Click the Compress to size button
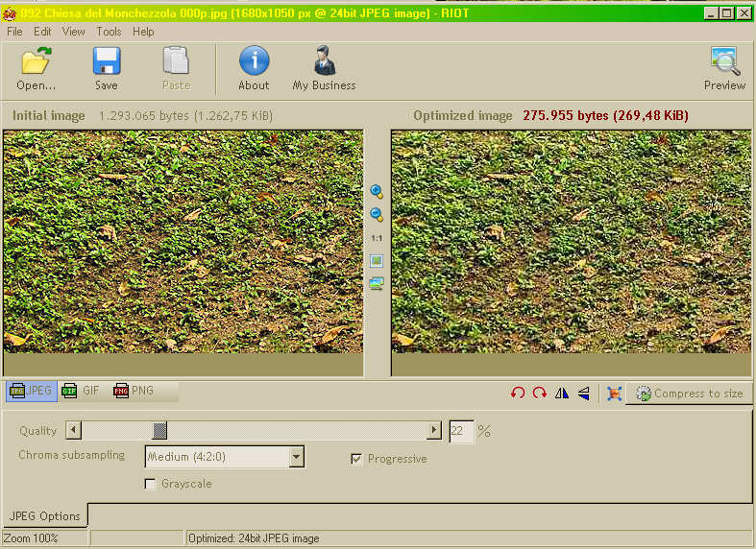The image size is (756, 549). click(689, 394)
